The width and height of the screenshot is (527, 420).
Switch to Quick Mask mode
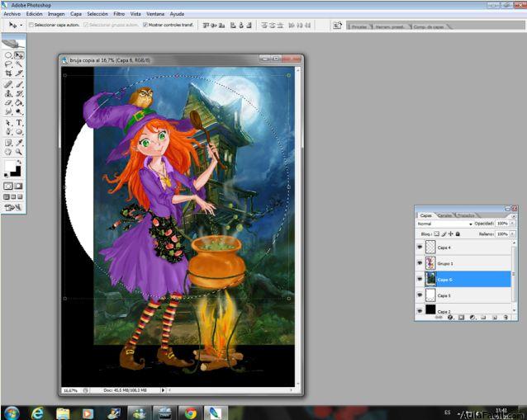(18, 186)
